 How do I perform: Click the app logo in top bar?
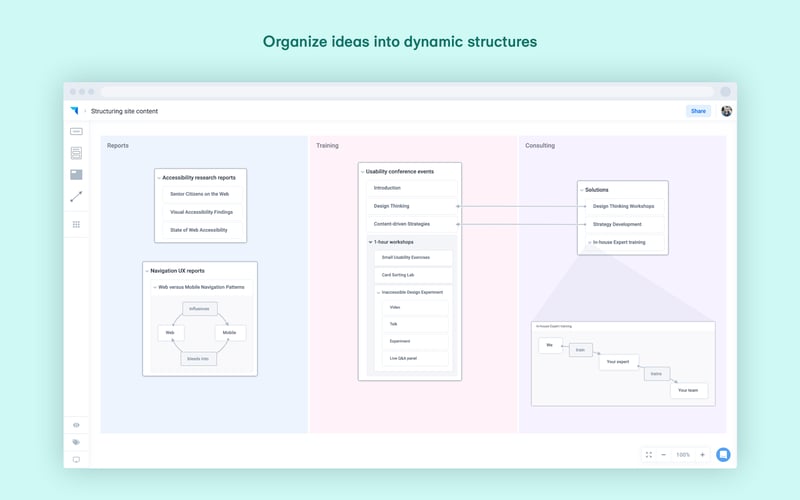74,111
